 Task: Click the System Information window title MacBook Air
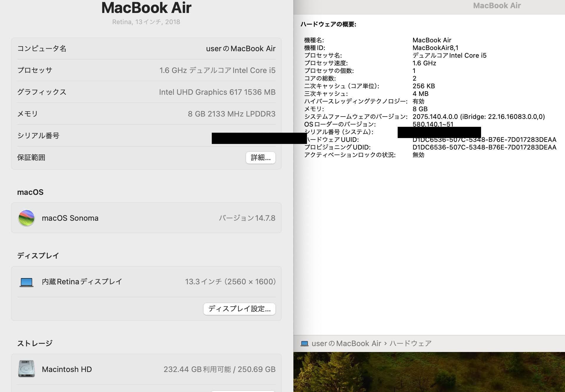[497, 6]
